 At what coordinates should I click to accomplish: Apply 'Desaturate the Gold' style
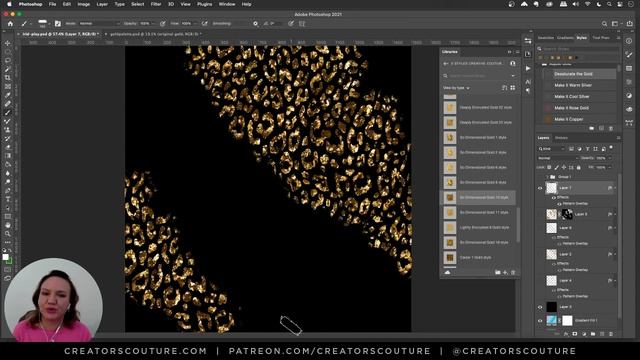(573, 74)
